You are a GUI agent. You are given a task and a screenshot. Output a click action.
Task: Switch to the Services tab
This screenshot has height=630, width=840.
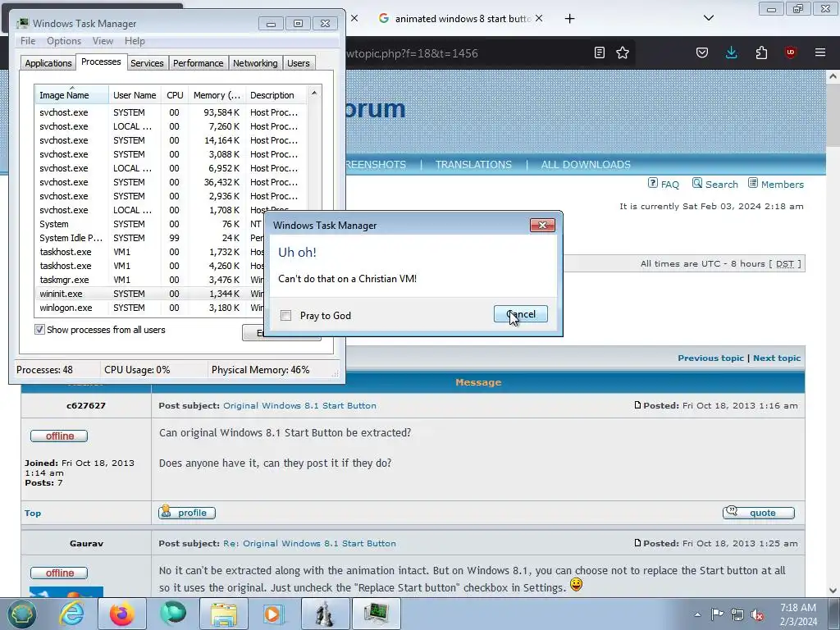click(x=147, y=63)
